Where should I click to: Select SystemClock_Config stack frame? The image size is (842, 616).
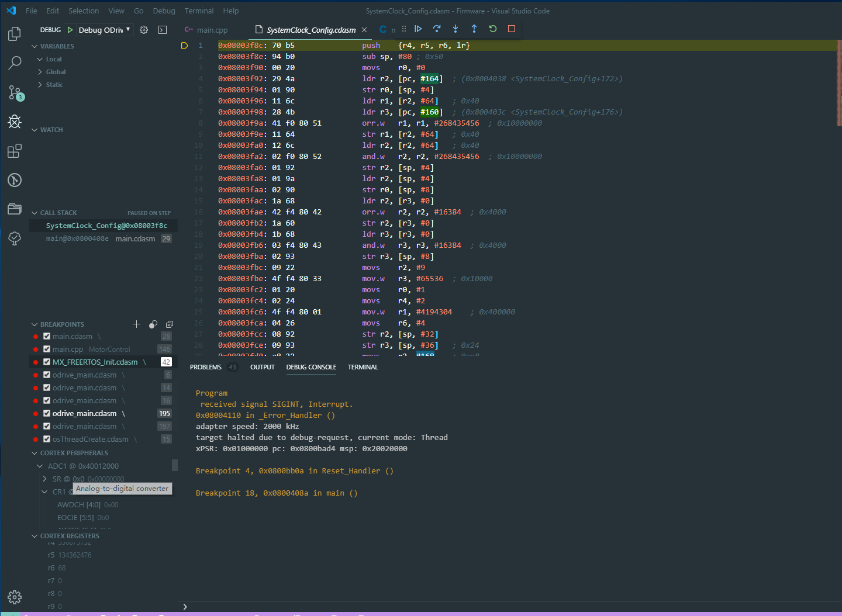coord(103,226)
